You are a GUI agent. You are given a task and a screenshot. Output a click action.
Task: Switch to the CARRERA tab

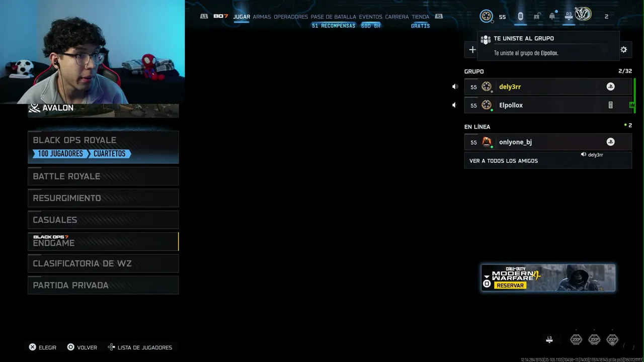click(397, 17)
